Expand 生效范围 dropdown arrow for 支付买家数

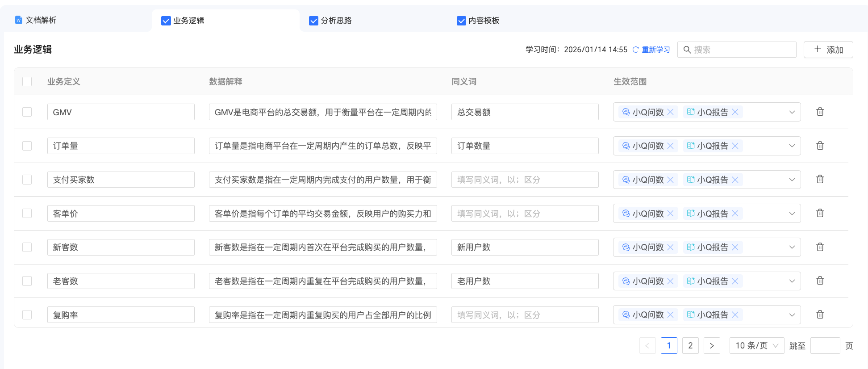(792, 180)
